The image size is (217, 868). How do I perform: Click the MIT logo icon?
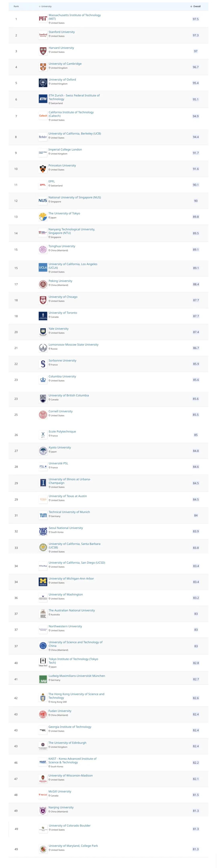pos(43,19)
